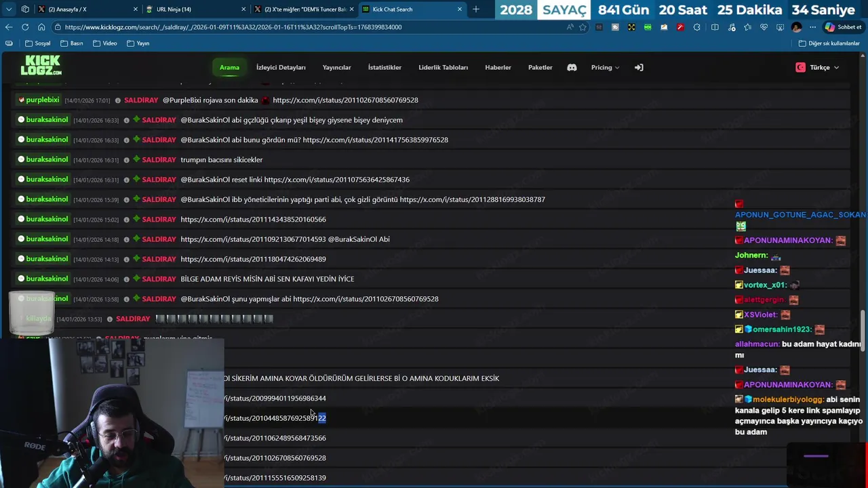Click 'BİLGE ADAM REYİS MİSİN' message text
This screenshot has width=868, height=488.
(267, 279)
